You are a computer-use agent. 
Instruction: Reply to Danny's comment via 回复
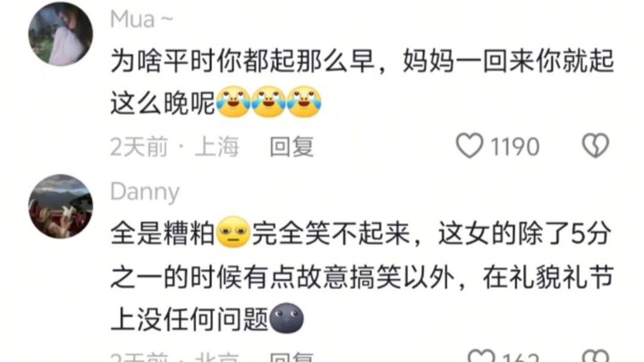coord(292,357)
